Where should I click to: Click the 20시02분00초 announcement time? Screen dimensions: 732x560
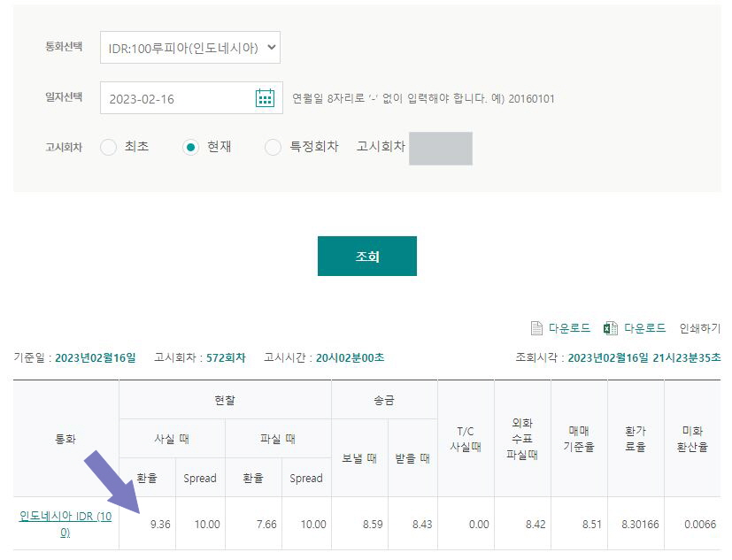tap(351, 357)
